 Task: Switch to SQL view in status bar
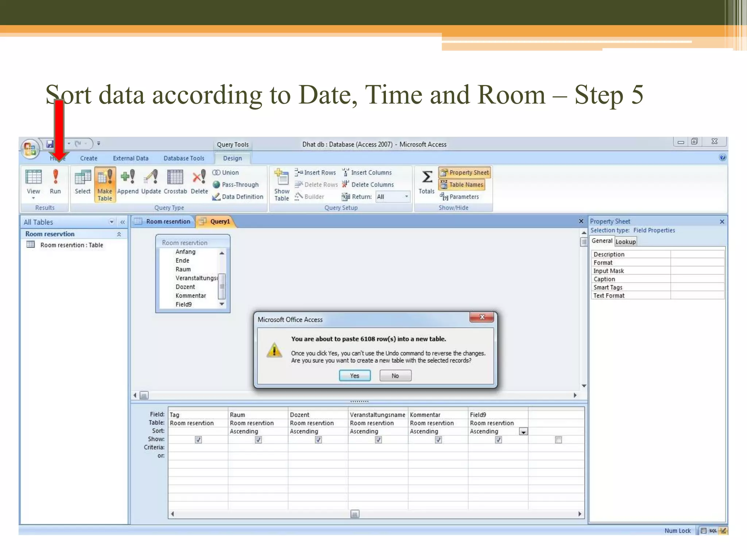[713, 531]
